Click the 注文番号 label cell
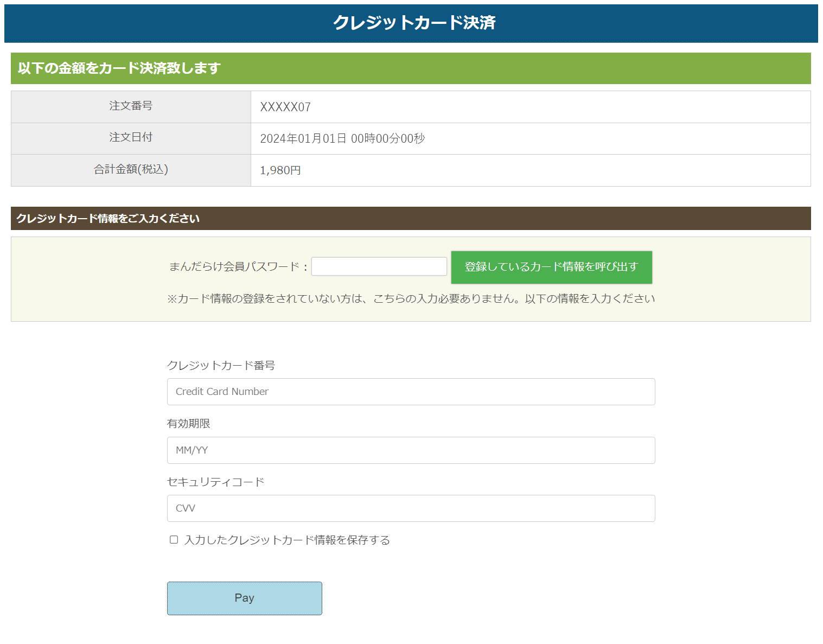 pyautogui.click(x=131, y=106)
